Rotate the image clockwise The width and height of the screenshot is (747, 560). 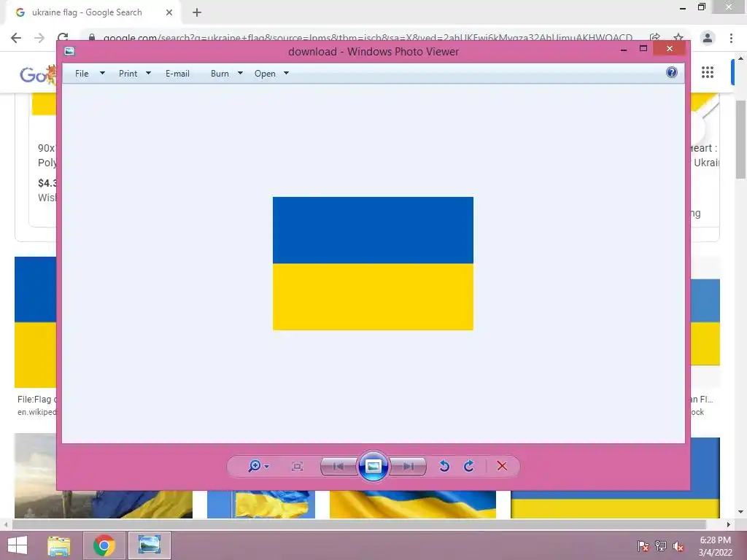tap(469, 466)
